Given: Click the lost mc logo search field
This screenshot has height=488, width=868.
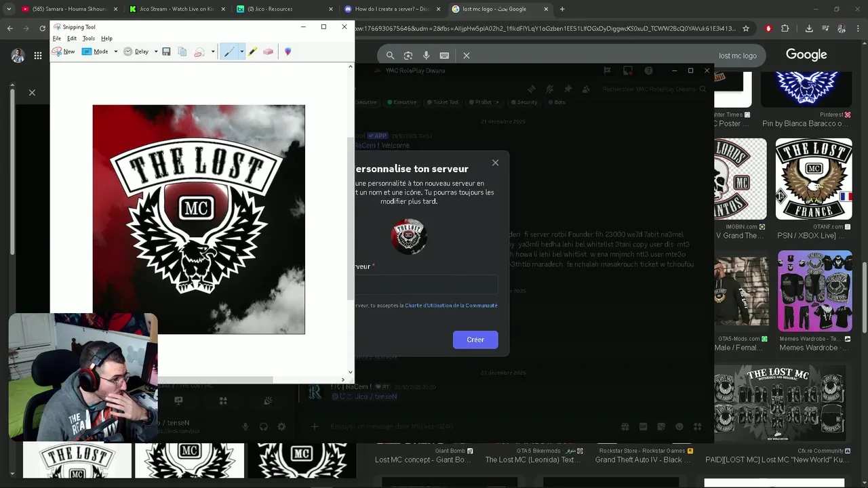Looking at the screenshot, I should [x=620, y=56].
